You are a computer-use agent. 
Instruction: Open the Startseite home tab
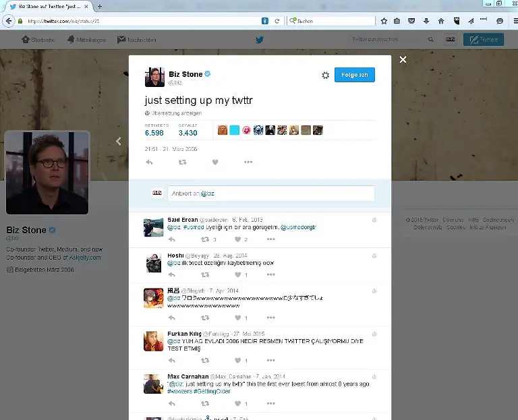[38, 40]
